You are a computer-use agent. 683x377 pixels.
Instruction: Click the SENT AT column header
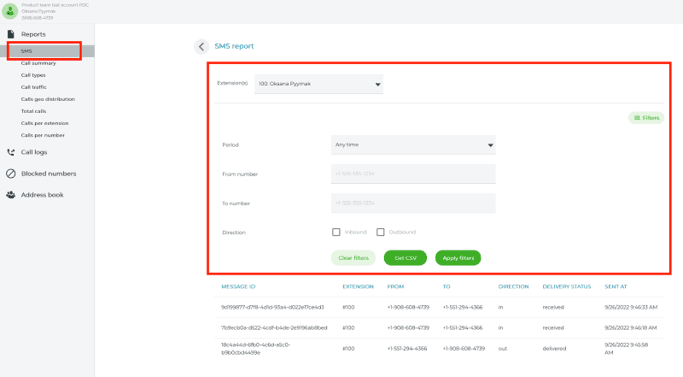point(615,286)
